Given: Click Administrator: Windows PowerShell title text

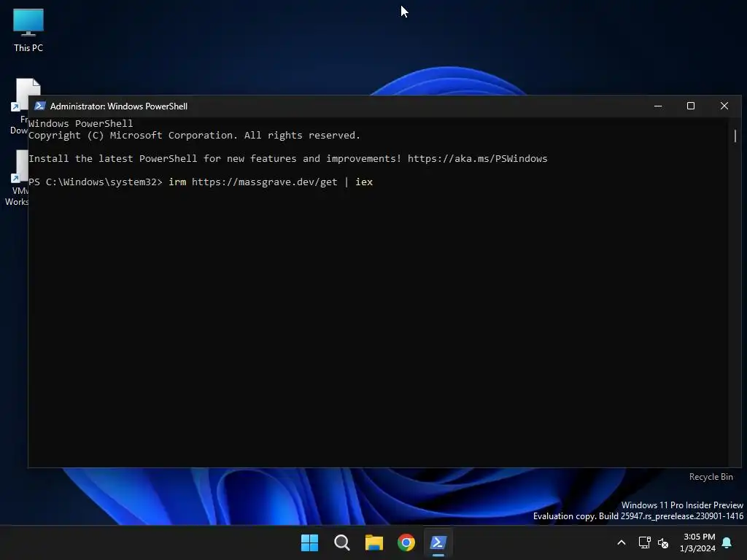Looking at the screenshot, I should pyautogui.click(x=119, y=106).
